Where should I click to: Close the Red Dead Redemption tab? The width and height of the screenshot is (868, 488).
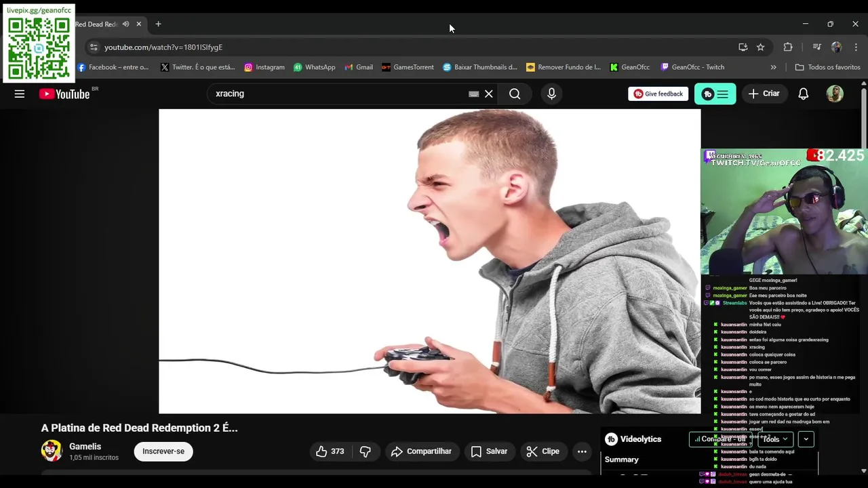(138, 24)
